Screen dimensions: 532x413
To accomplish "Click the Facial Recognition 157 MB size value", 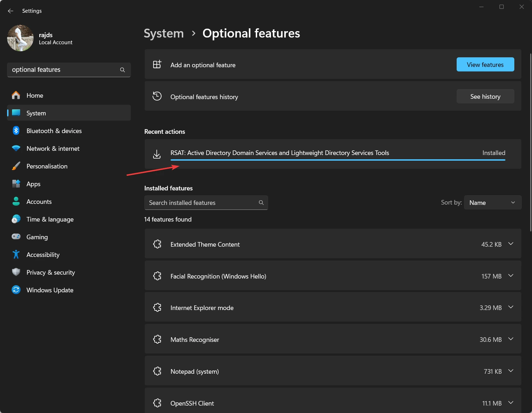I will point(491,276).
